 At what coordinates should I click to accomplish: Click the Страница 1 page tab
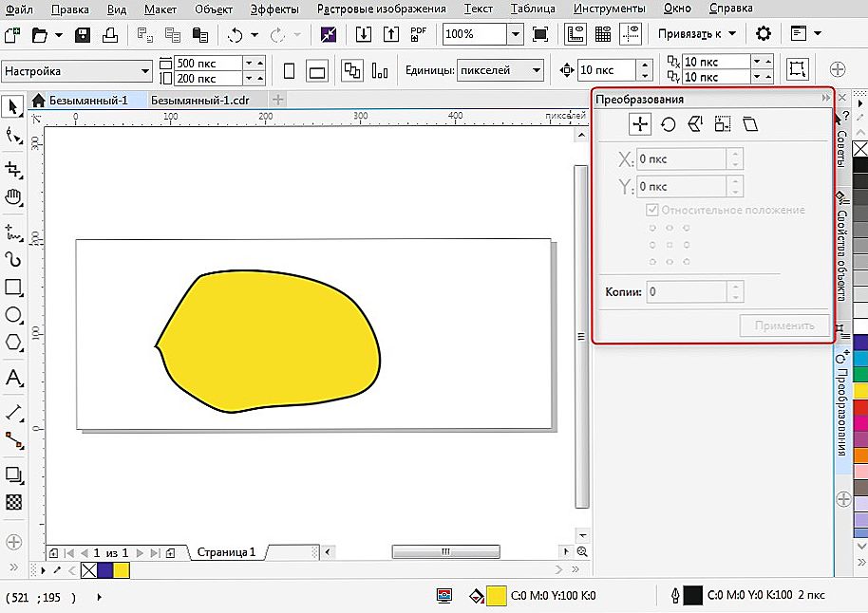226,552
